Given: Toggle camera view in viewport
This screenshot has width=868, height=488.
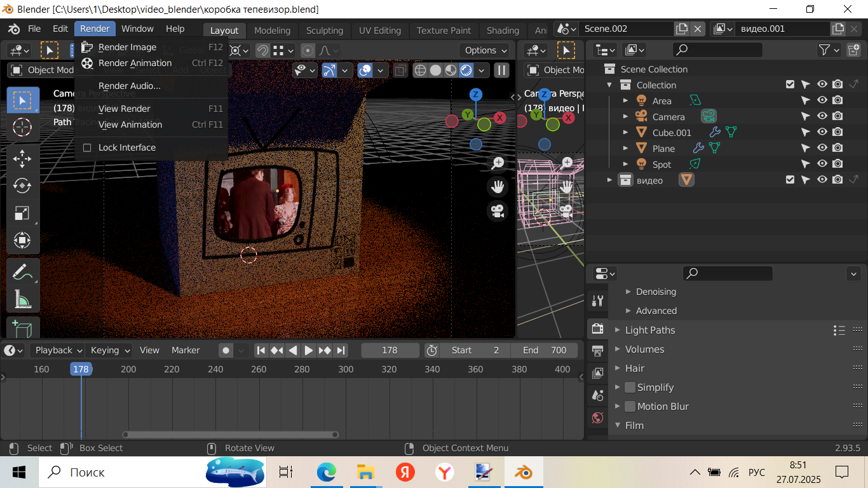Looking at the screenshot, I should pos(498,210).
